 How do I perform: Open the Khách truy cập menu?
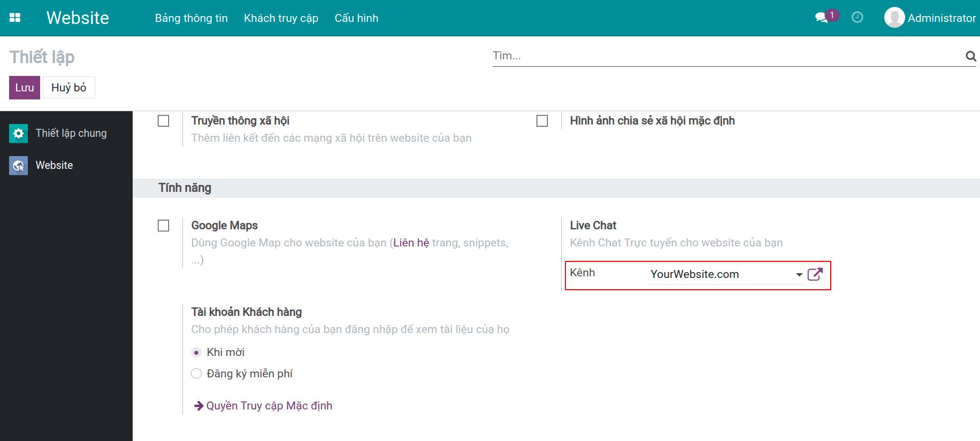pos(281,18)
